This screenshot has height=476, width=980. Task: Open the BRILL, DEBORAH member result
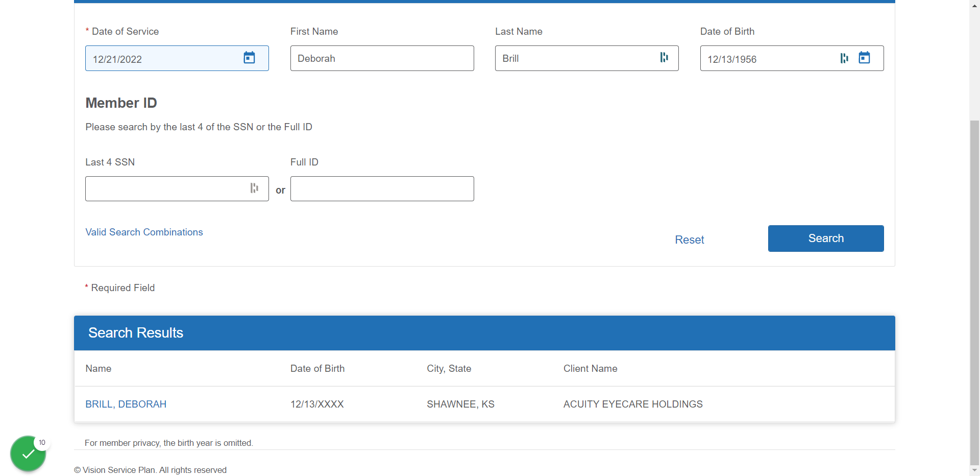(x=126, y=404)
